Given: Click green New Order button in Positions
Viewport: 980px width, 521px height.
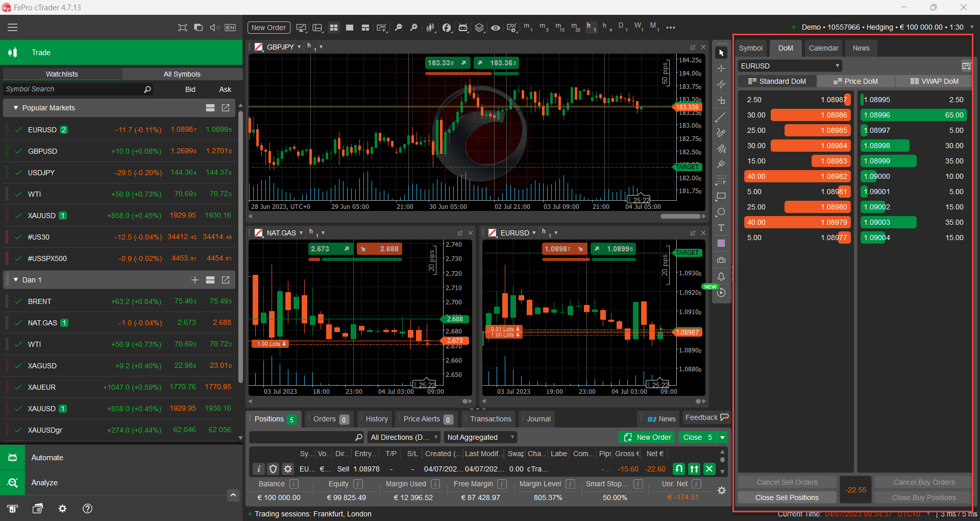Looking at the screenshot, I should click(648, 437).
